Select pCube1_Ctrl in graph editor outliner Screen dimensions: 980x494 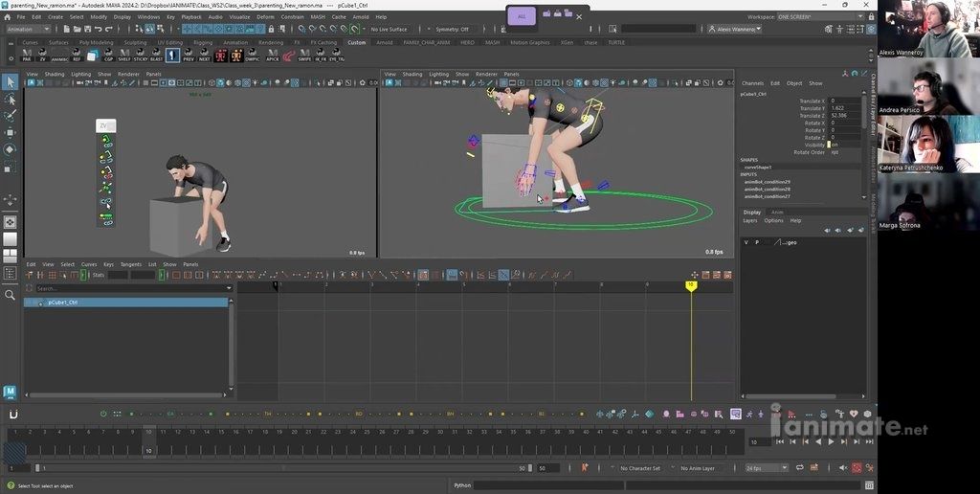(x=126, y=303)
